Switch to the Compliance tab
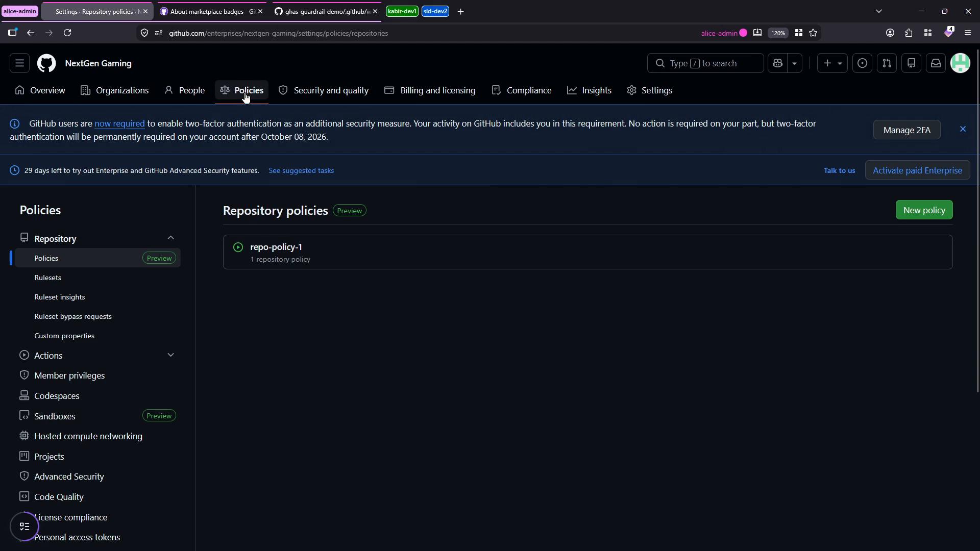The image size is (980, 551). 522,90
